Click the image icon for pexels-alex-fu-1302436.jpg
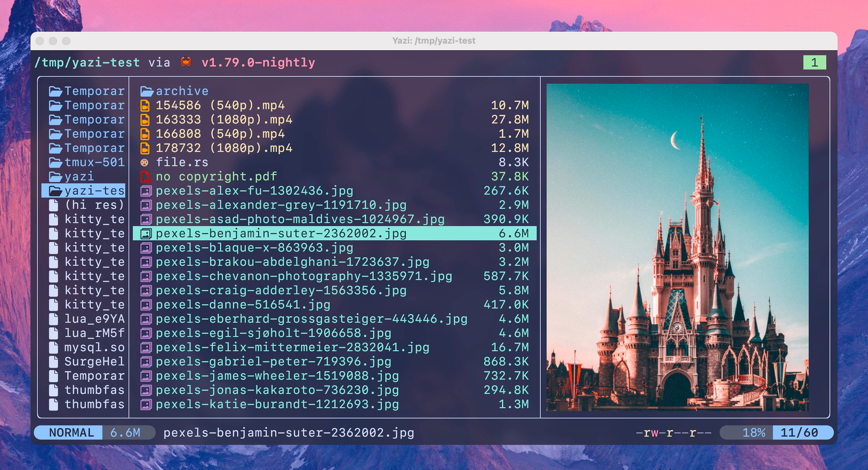Image resolution: width=868 pixels, height=470 pixels. pos(145,191)
